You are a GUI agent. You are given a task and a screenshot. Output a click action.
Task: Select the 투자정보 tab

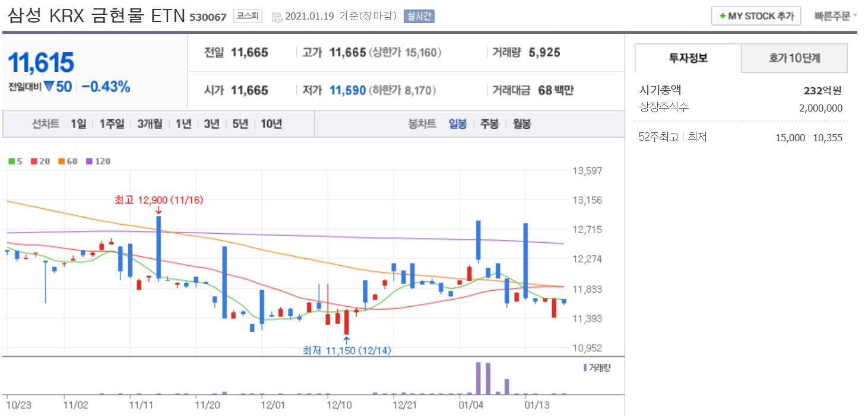pyautogui.click(x=688, y=58)
